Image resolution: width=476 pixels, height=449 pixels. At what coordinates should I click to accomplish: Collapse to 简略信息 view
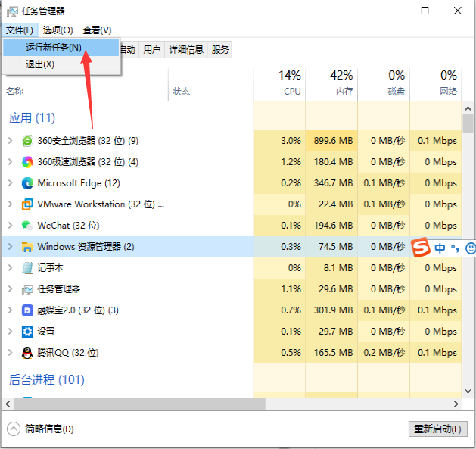[42, 429]
